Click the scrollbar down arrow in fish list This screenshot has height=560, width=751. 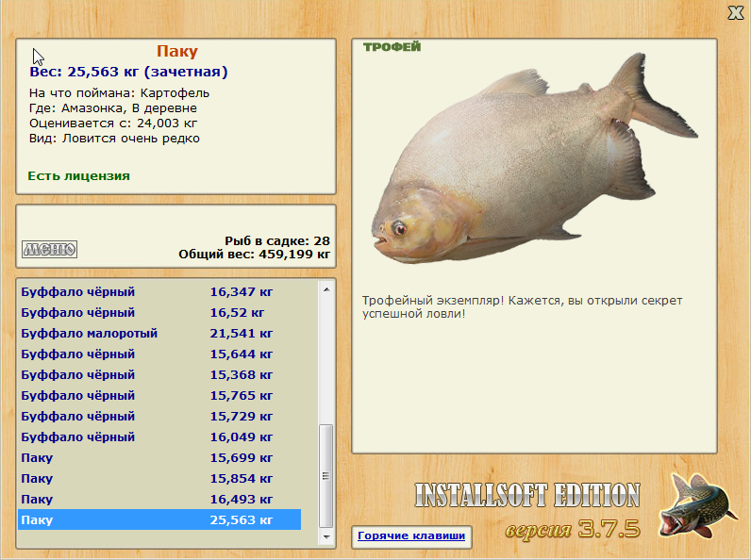(x=326, y=537)
